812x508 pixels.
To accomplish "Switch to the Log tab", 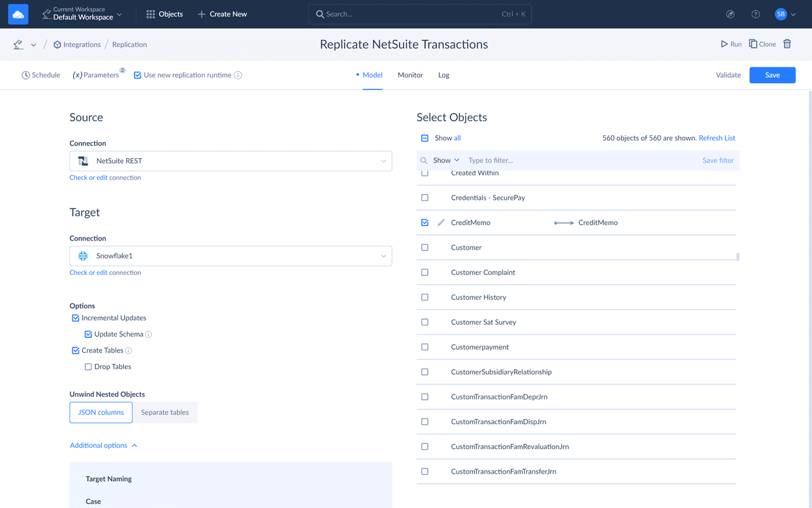I will tap(443, 75).
